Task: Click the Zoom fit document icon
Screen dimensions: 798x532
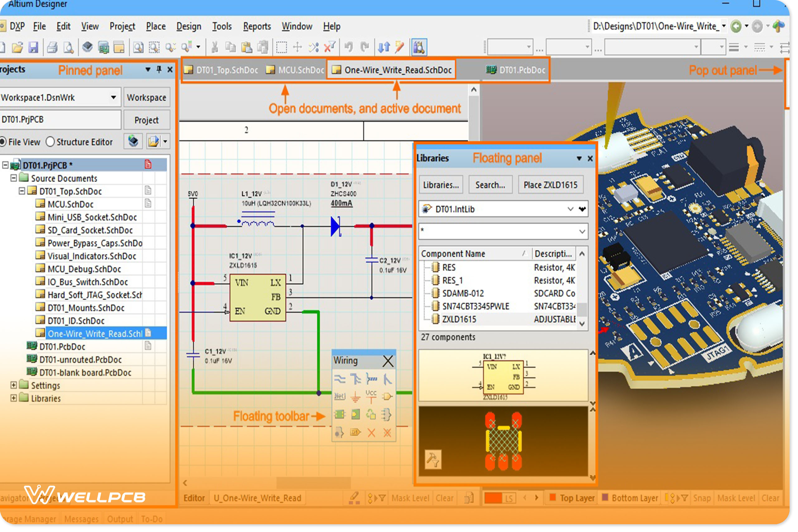Action: 138,47
